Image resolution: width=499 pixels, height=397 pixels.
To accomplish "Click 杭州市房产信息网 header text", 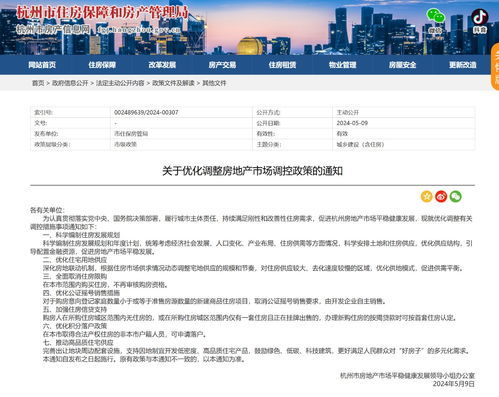I will tap(53, 30).
